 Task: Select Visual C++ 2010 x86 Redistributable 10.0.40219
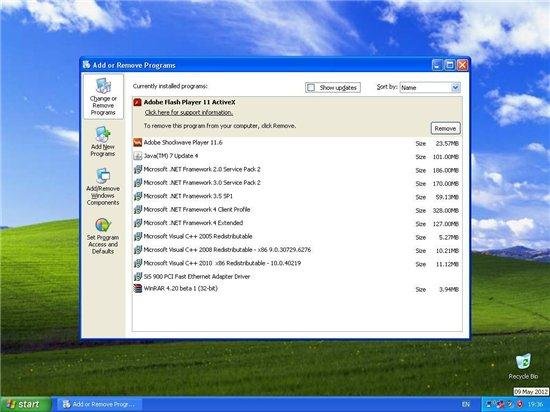(x=297, y=263)
